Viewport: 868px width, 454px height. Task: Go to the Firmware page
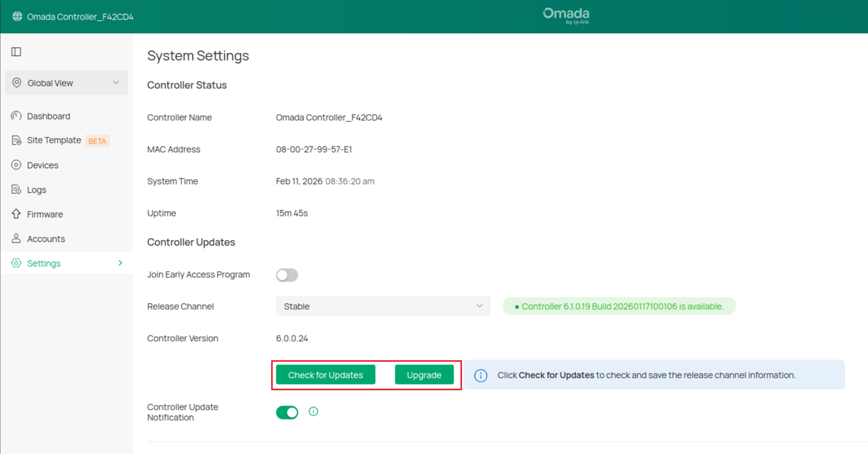[45, 214]
